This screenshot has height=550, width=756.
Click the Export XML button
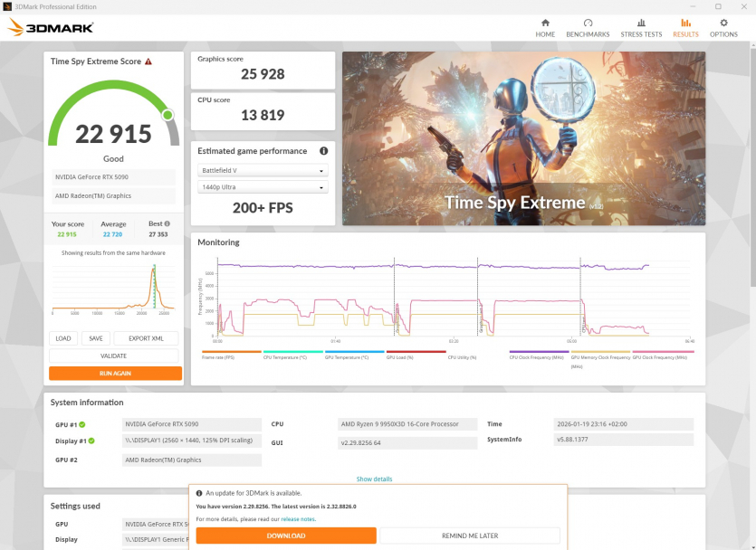pos(146,338)
